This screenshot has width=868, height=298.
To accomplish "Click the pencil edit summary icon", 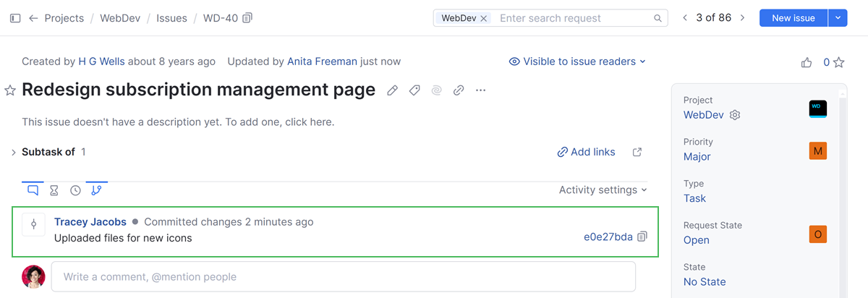I will (392, 90).
